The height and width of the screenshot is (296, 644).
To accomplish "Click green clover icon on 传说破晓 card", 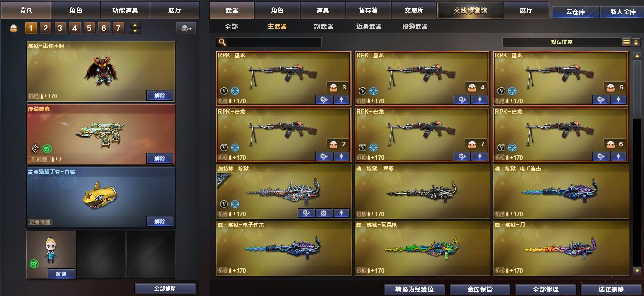I will coord(47,148).
